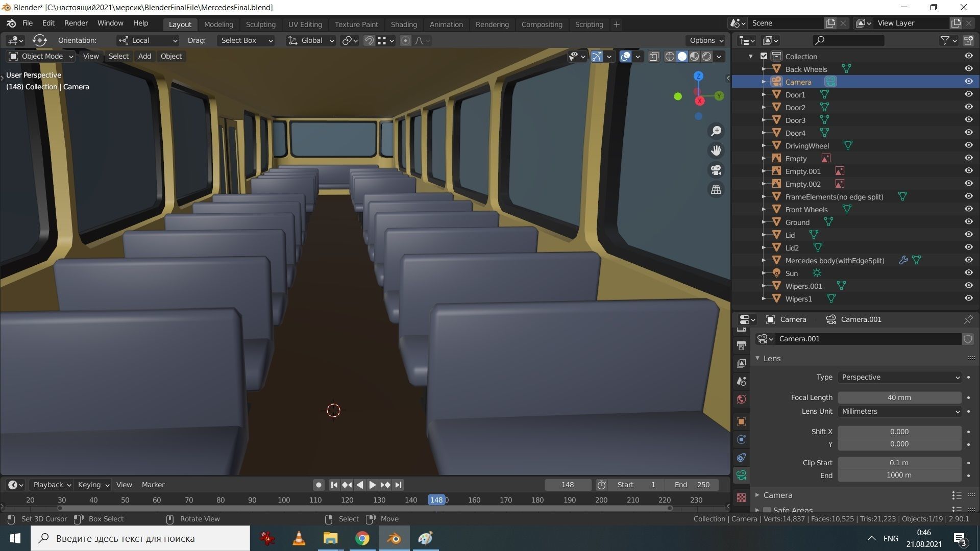The image size is (980, 551).
Task: Hide the Sun object in outliner
Action: point(968,273)
